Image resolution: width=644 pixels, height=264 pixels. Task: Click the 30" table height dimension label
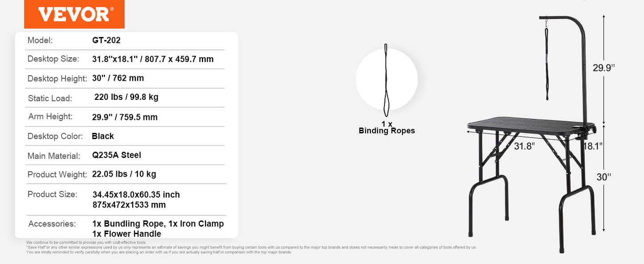604,177
